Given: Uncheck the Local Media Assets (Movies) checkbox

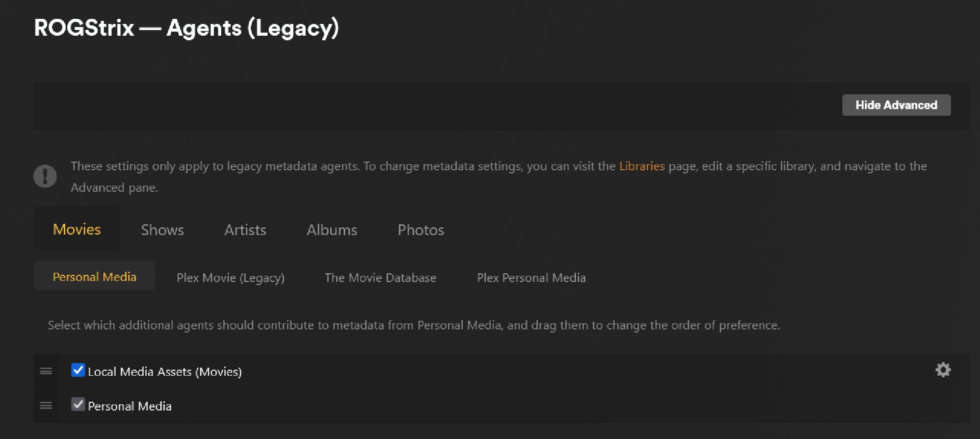Looking at the screenshot, I should 78,370.
